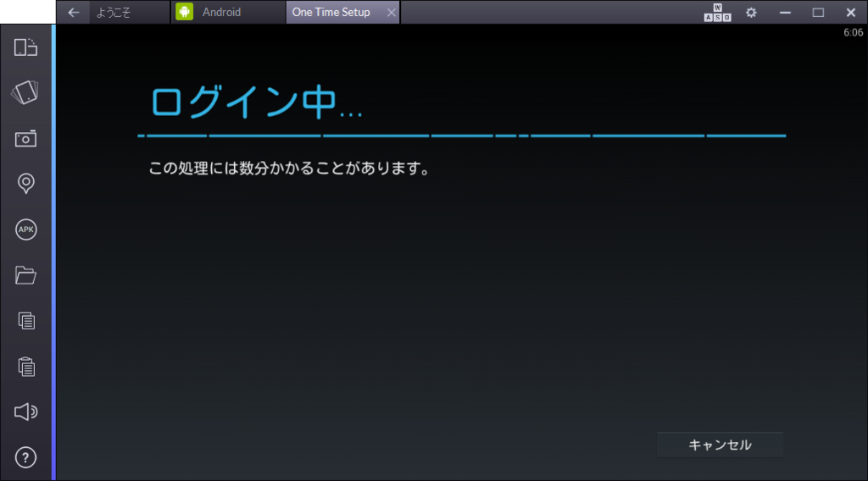
Task: Toggle the volume speaker icon
Action: 25,412
